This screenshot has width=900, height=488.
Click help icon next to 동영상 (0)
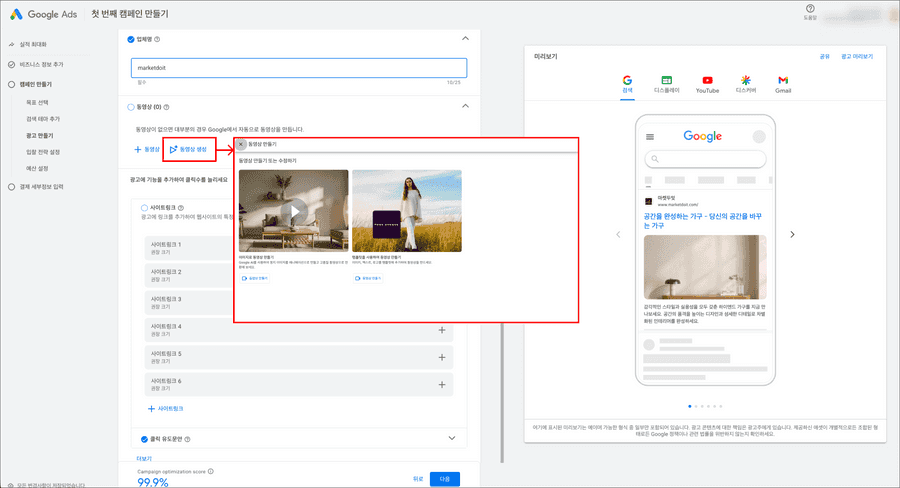point(166,107)
